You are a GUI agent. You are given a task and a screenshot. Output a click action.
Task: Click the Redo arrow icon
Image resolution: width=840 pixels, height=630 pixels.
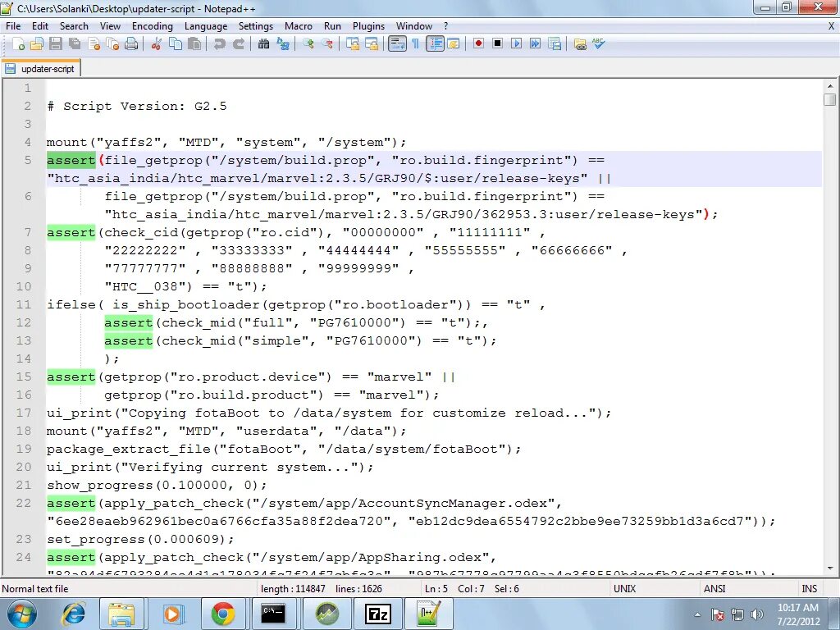point(239,44)
